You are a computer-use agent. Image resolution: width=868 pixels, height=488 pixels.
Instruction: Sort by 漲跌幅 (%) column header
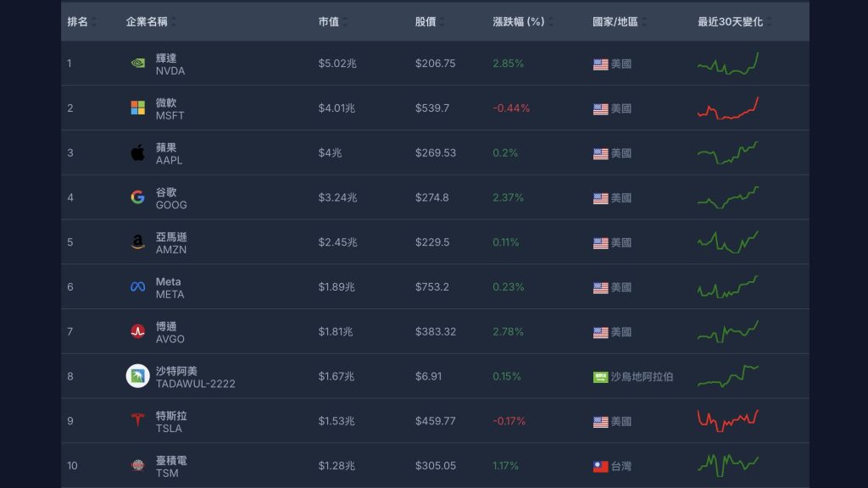pyautogui.click(x=518, y=21)
